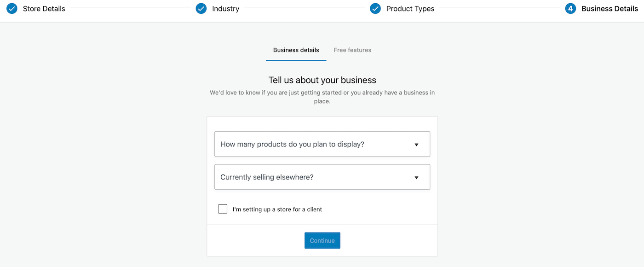Click the Industry step checkmark icon
The image size is (644, 267).
(x=201, y=8)
